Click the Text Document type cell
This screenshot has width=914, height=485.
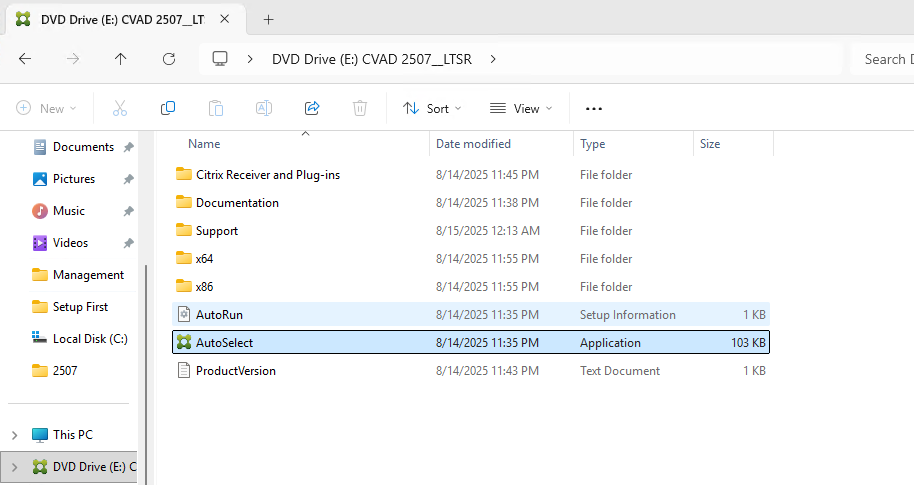tap(620, 371)
